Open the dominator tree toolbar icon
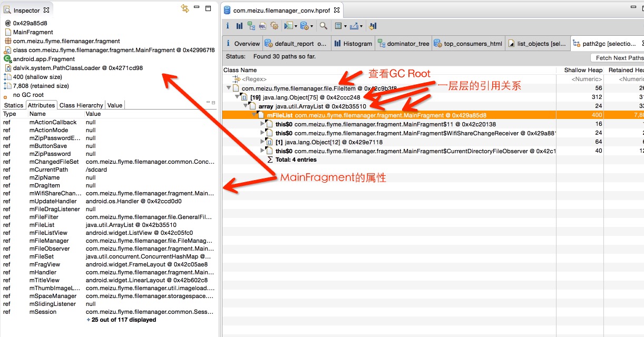 (251, 26)
